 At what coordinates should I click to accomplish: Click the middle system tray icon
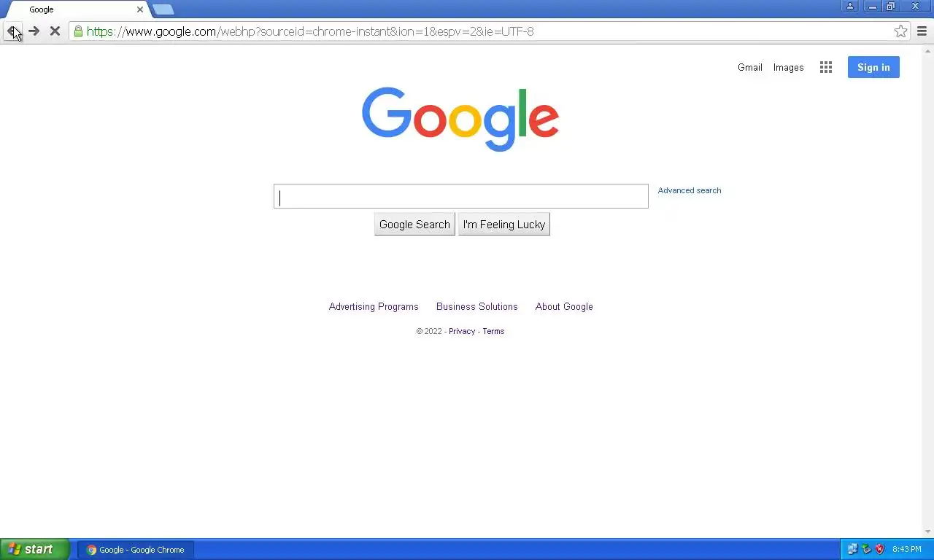tap(866, 549)
